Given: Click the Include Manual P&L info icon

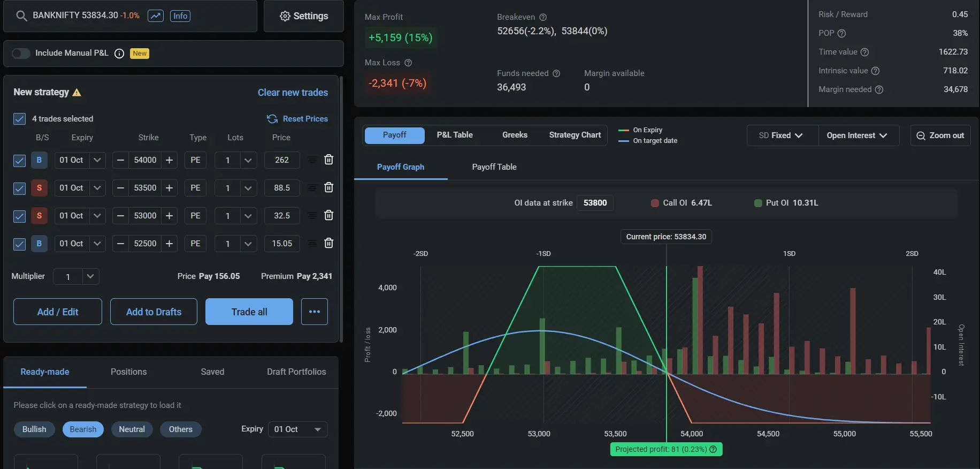Looking at the screenshot, I should [119, 54].
